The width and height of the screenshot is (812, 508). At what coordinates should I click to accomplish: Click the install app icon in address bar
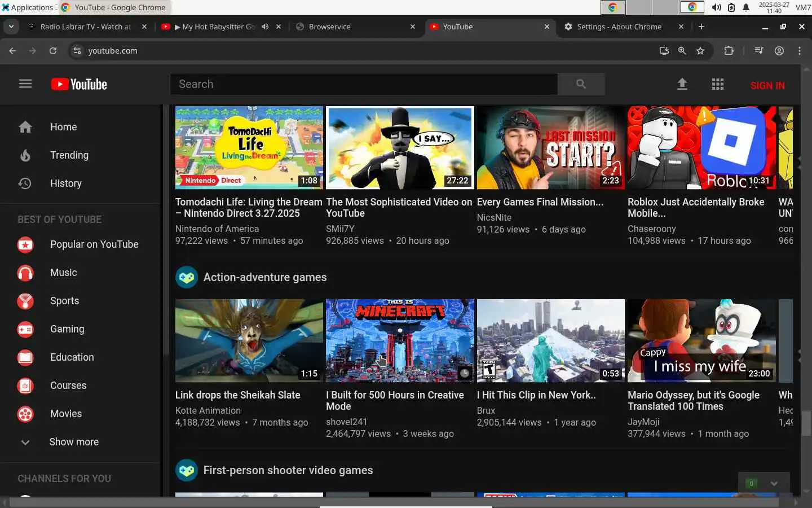coord(664,51)
